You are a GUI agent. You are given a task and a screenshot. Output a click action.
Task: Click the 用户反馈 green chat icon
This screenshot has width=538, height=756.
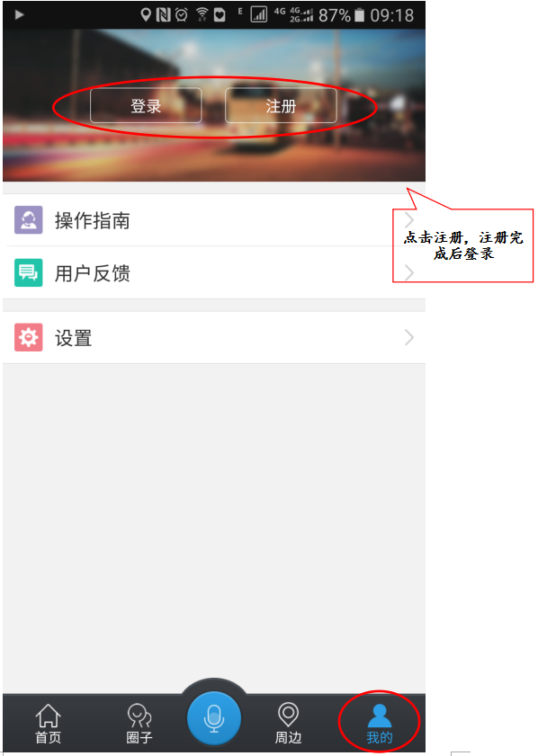pos(29,273)
